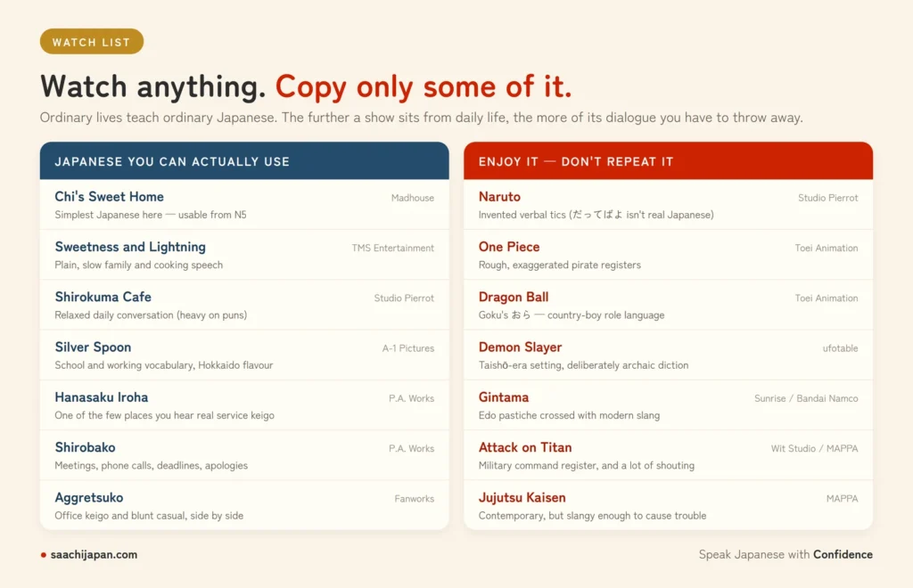Click 'Contemporary, but slangy enough to cause trouble'
913x588 pixels.
(592, 515)
